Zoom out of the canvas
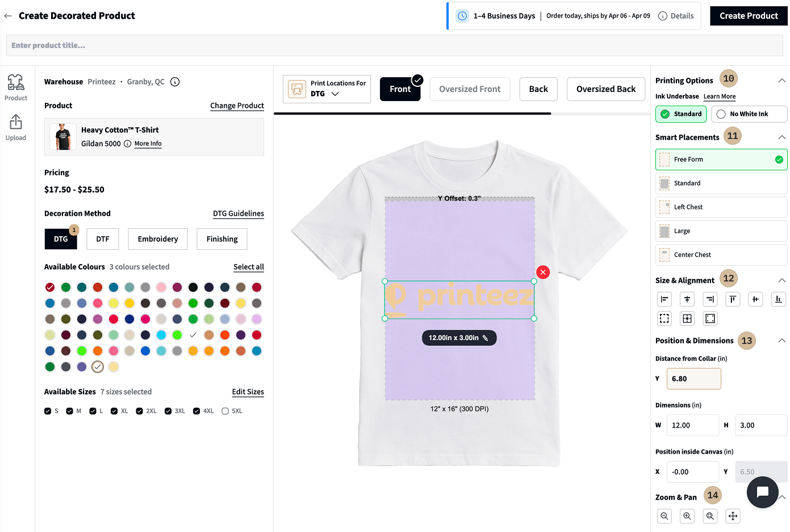This screenshot has height=532, width=790. click(x=664, y=516)
